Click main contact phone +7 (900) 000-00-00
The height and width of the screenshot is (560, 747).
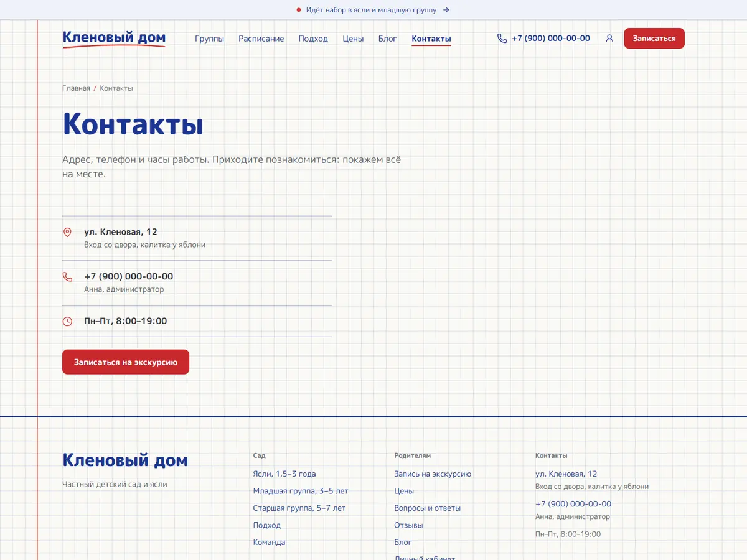click(129, 277)
